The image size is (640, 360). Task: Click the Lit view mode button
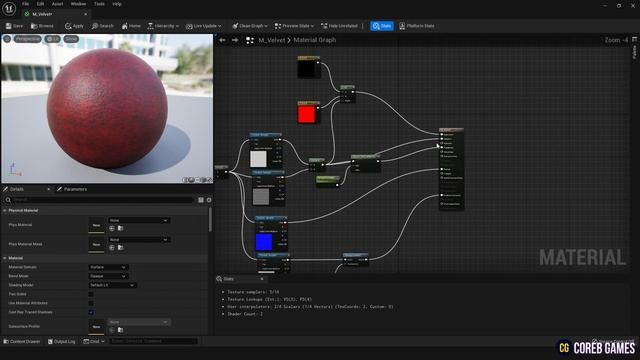tap(52, 39)
